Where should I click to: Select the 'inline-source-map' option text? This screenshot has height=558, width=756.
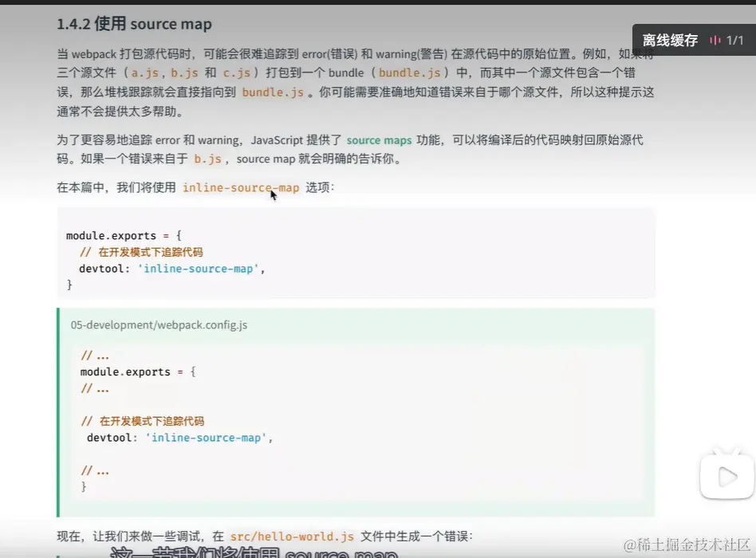click(241, 187)
